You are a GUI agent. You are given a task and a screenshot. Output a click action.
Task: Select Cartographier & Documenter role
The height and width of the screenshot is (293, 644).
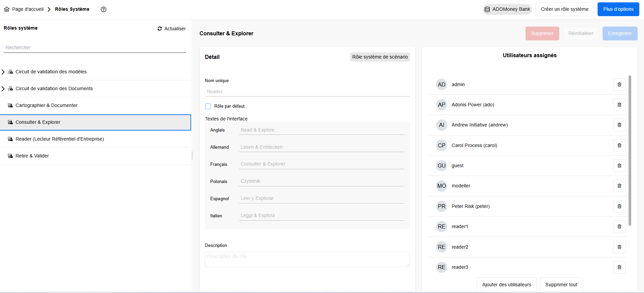tap(46, 105)
